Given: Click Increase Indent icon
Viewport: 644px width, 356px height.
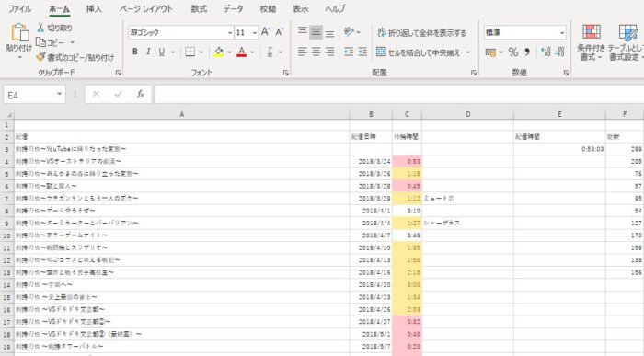Looking at the screenshot, I should [362, 52].
